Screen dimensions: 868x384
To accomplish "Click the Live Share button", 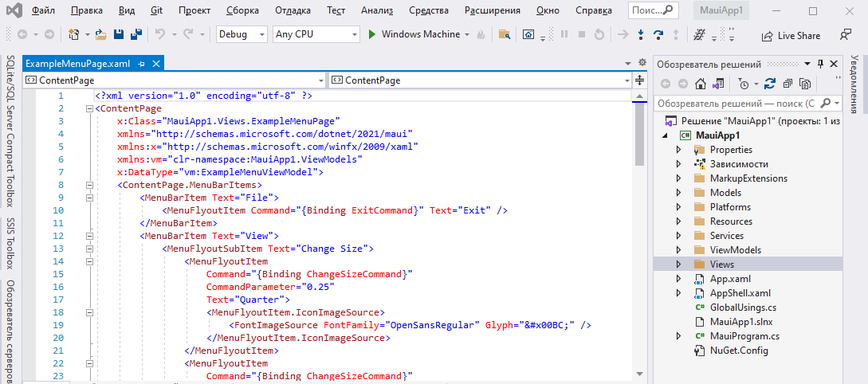I will tap(791, 36).
